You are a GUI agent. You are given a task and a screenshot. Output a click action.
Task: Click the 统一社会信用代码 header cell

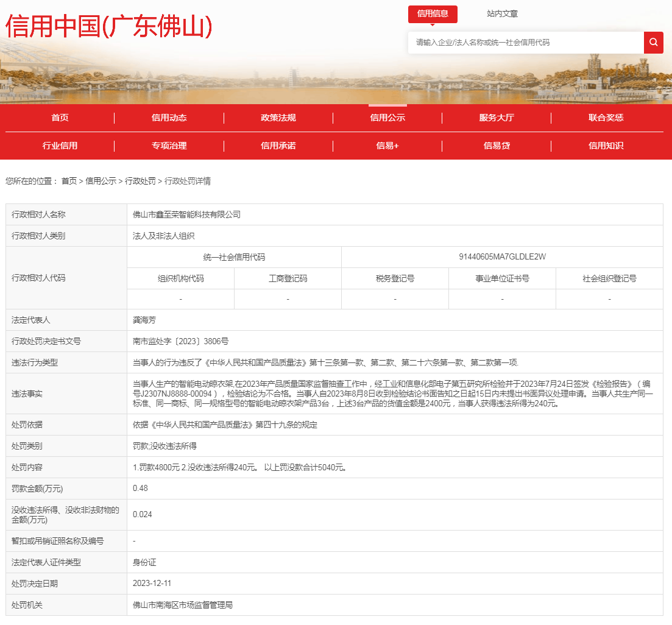click(234, 257)
